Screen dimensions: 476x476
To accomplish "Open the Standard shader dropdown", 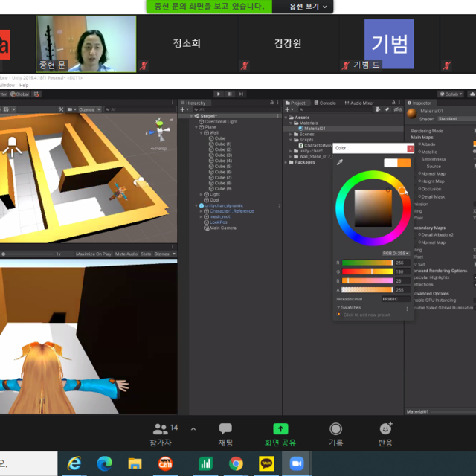I will [457, 119].
